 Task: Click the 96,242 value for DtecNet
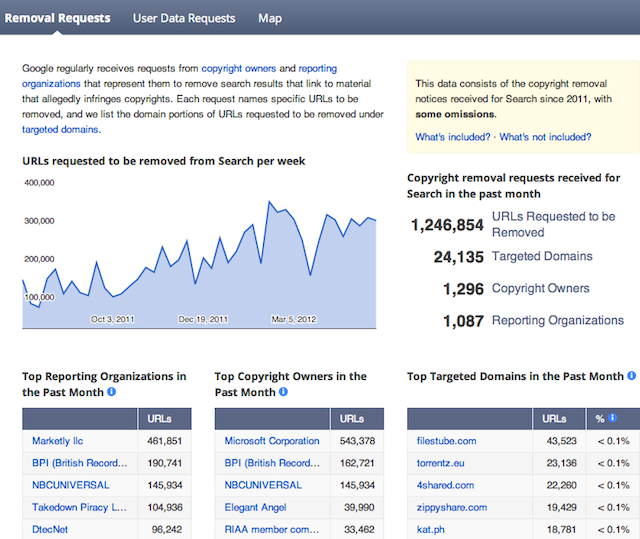click(x=167, y=529)
